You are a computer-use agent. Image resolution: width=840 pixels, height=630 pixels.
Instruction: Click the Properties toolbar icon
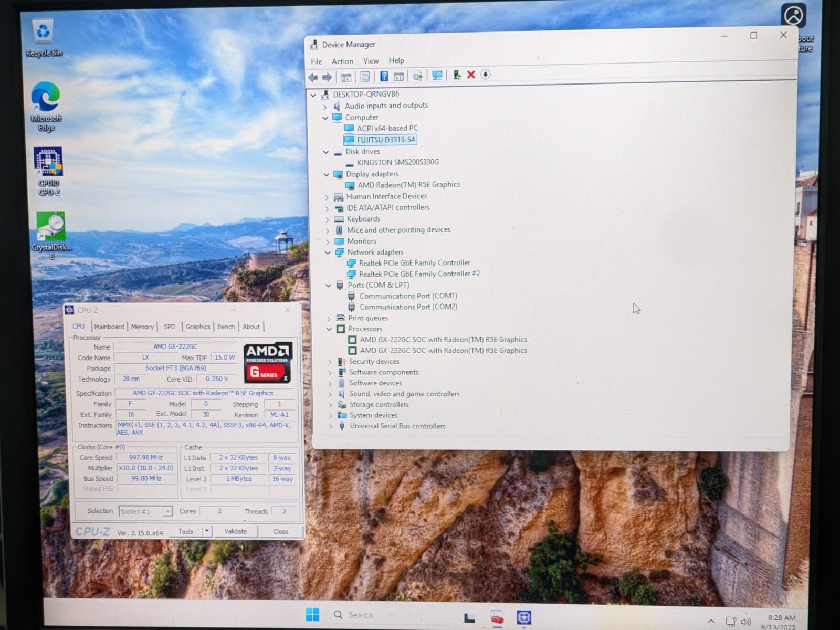point(365,77)
